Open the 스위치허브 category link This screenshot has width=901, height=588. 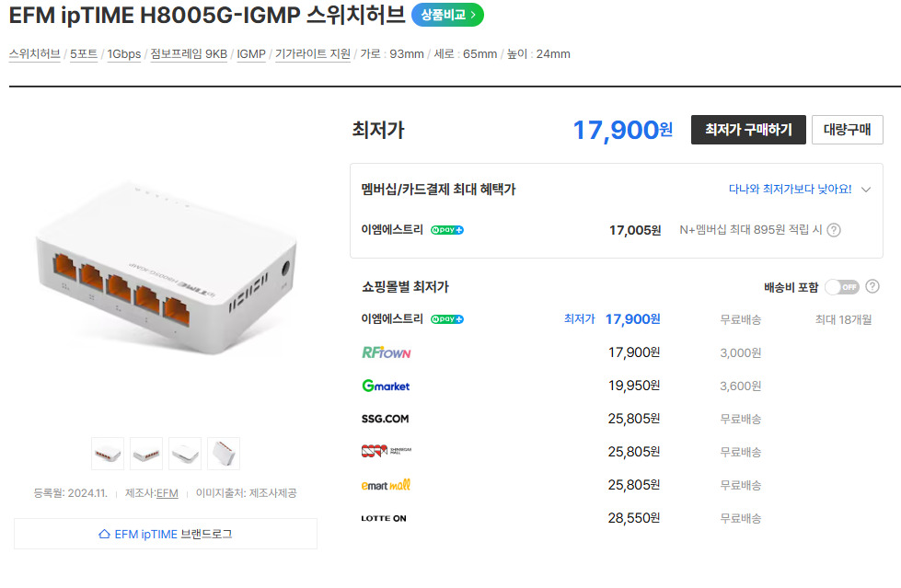click(x=35, y=54)
